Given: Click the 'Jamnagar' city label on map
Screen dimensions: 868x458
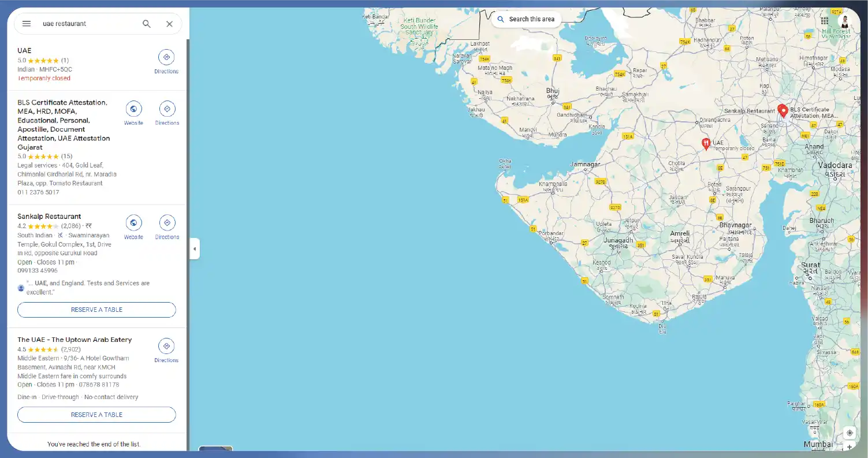Looking at the screenshot, I should 585,165.
